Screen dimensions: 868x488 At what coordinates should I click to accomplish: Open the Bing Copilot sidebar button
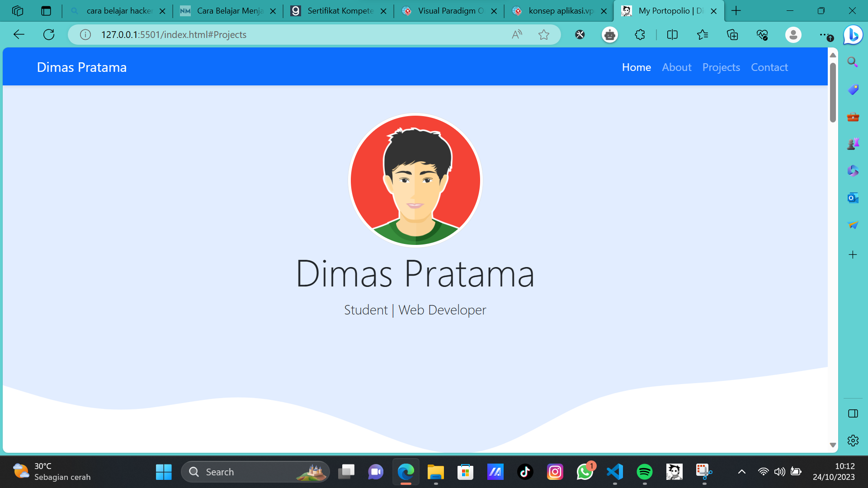[853, 34]
